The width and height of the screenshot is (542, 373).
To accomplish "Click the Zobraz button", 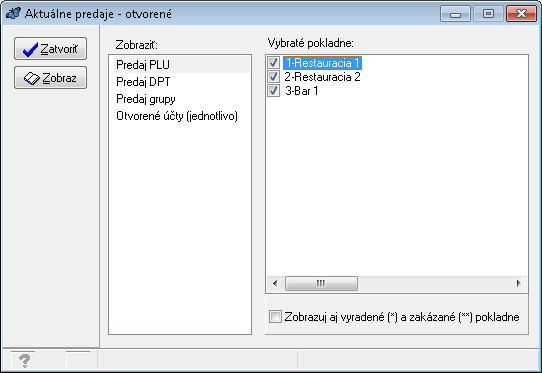I will tap(50, 78).
